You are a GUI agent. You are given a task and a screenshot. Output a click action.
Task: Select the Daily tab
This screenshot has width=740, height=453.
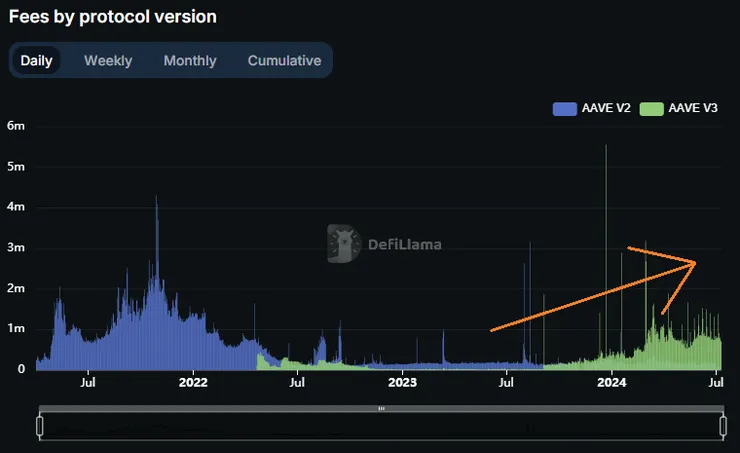click(x=36, y=60)
